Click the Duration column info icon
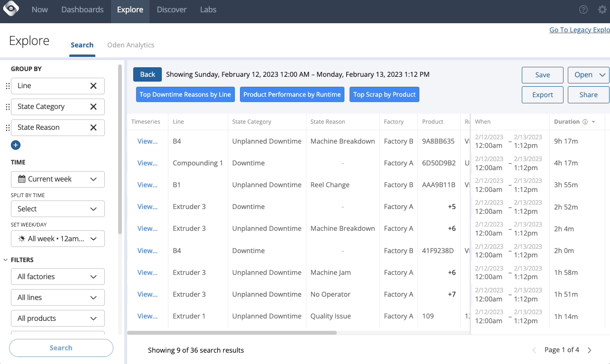The height and width of the screenshot is (364, 610). pyautogui.click(x=585, y=122)
